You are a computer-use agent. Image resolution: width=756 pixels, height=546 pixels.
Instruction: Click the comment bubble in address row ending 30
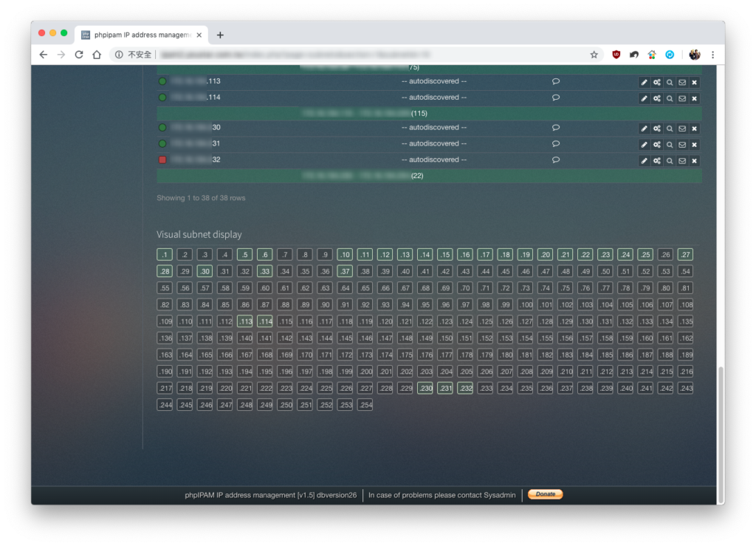point(556,127)
